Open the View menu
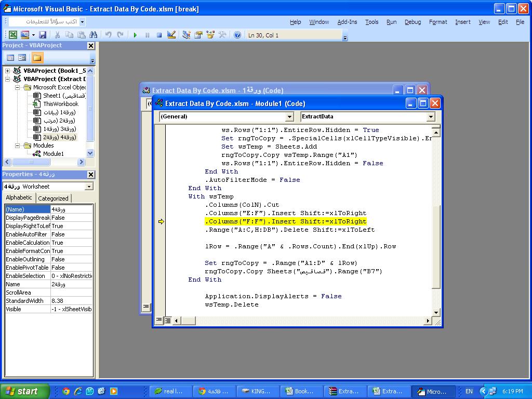 (484, 22)
